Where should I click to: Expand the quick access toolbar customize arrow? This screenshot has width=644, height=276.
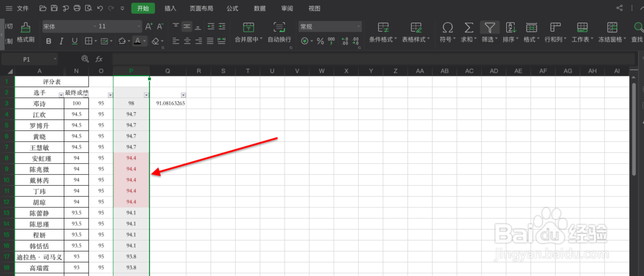(x=122, y=8)
